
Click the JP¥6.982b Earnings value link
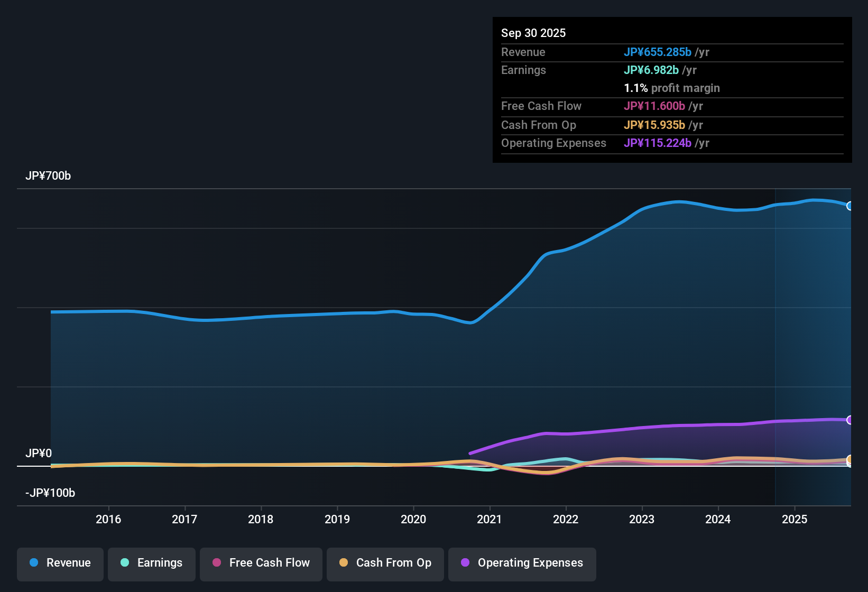pyautogui.click(x=652, y=70)
